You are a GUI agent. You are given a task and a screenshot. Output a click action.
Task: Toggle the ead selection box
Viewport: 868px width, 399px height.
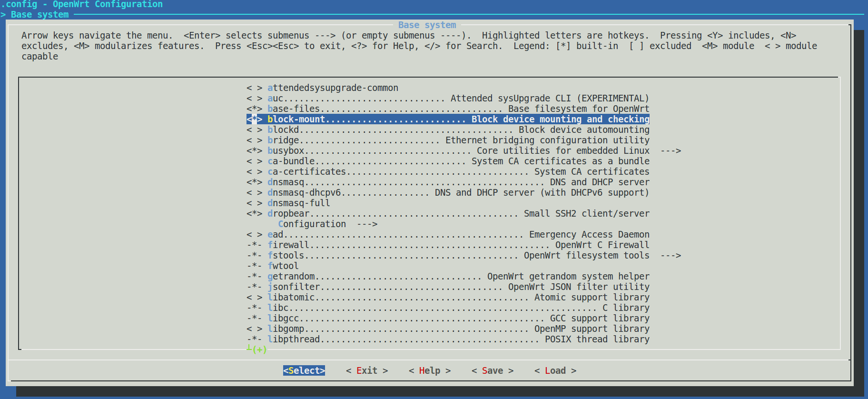[x=254, y=235]
